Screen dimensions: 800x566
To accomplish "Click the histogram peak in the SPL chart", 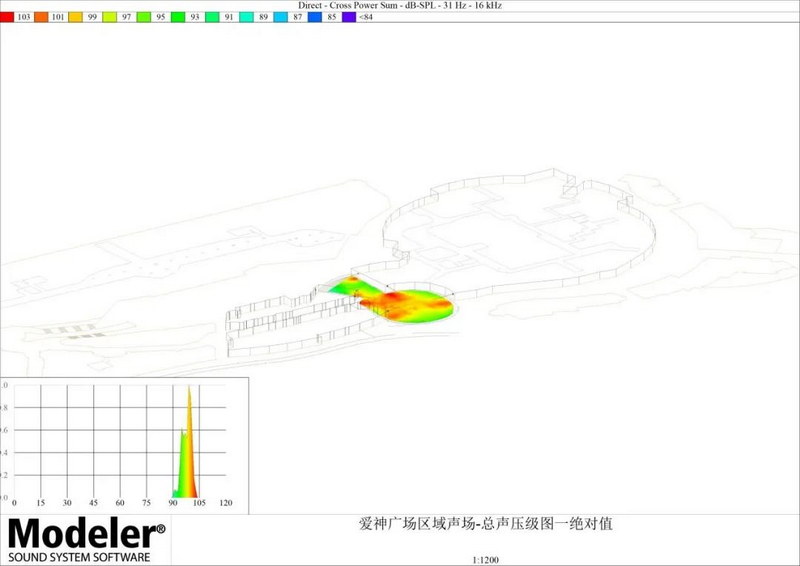I will 188,393.
